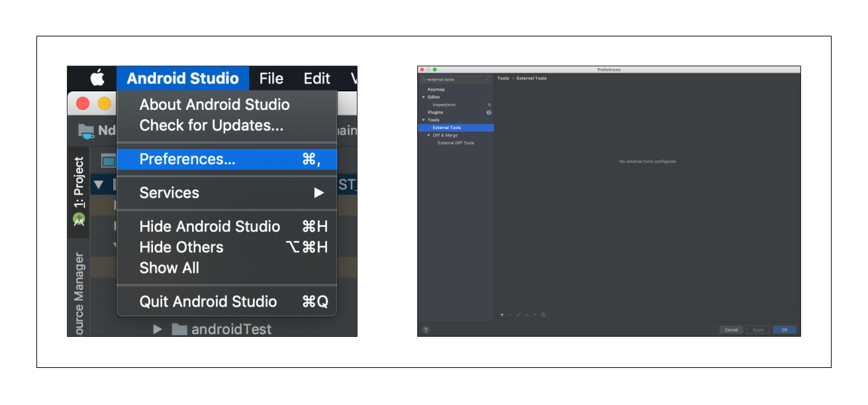
Task: Collapse the Tools section arrow
Action: [423, 120]
